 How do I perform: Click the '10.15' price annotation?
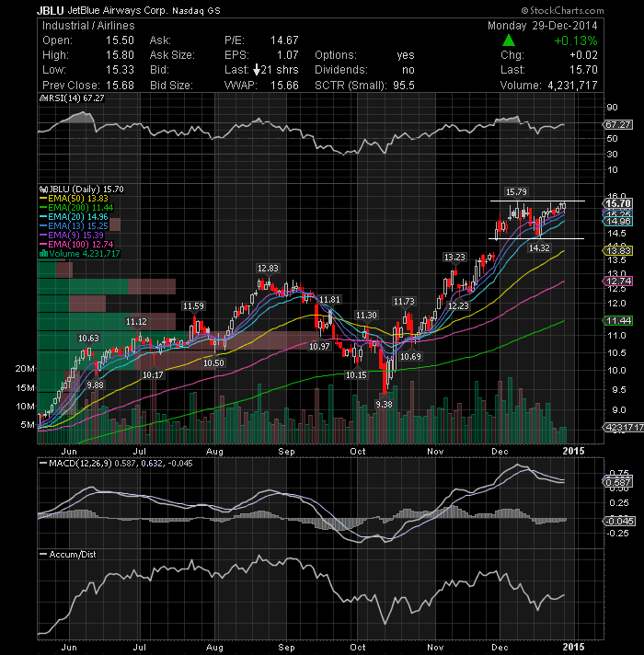coord(356,375)
